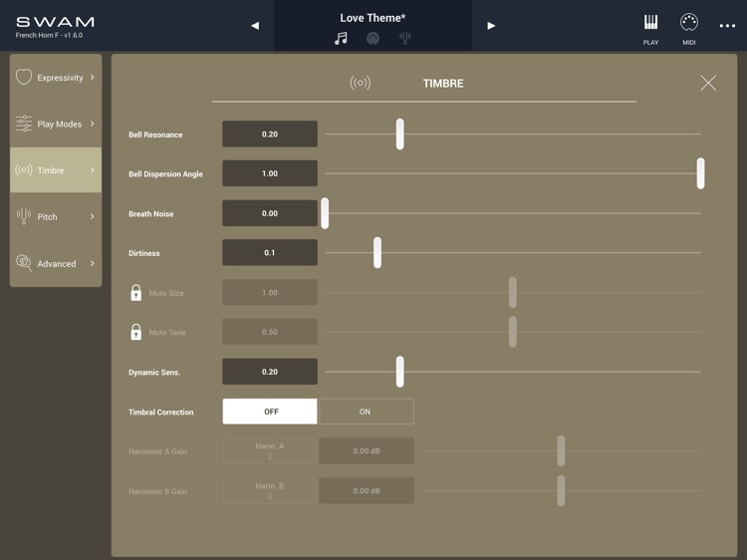Select the tuning fork icon under preset name
Viewport: 747px width, 560px height.
coord(405,38)
